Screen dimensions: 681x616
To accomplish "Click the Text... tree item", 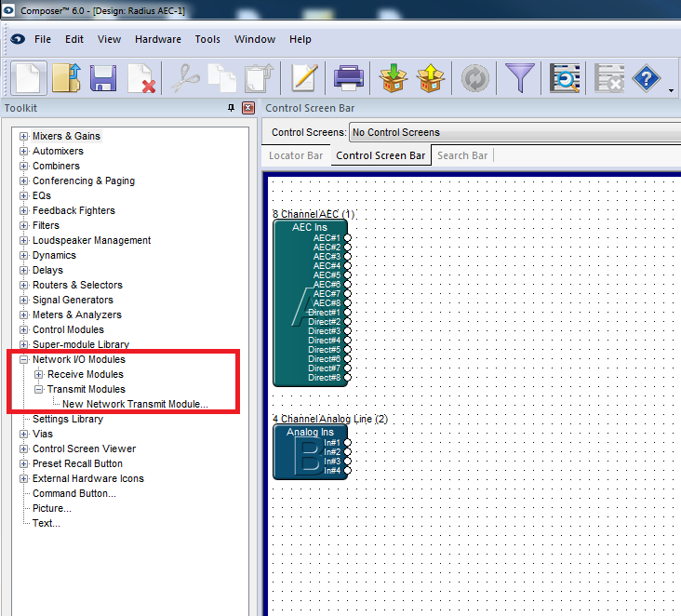I will click(x=47, y=523).
